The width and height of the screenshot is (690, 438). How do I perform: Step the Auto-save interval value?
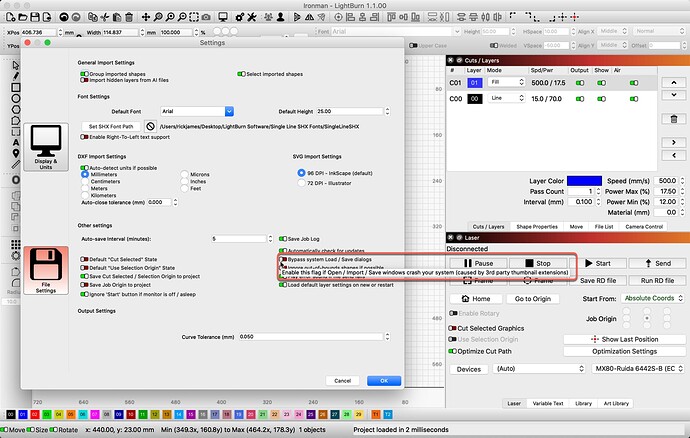tap(270, 239)
